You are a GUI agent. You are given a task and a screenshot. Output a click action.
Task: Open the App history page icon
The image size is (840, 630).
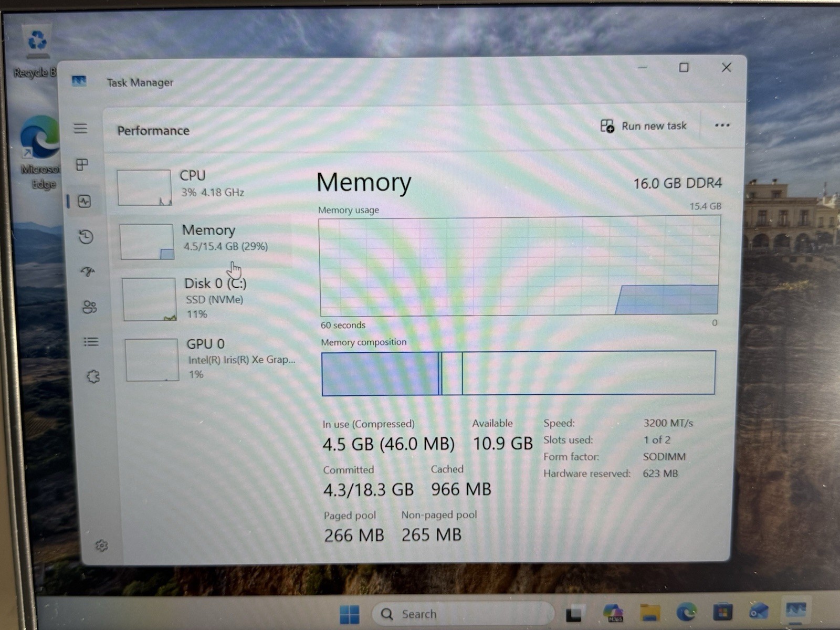(86, 237)
